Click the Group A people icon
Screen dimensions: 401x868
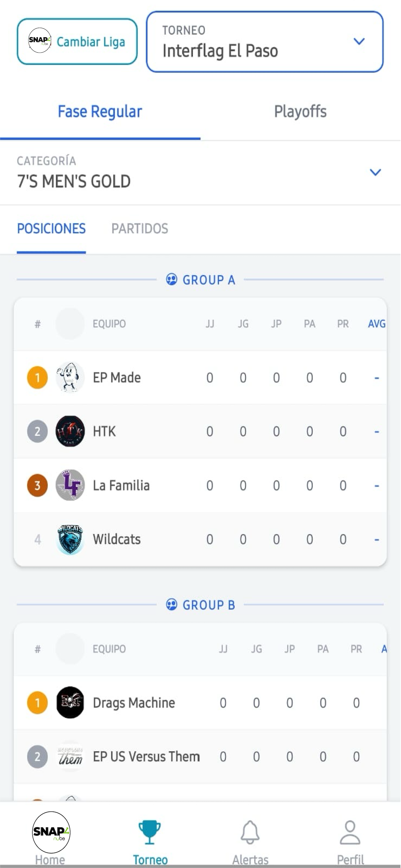coord(171,280)
